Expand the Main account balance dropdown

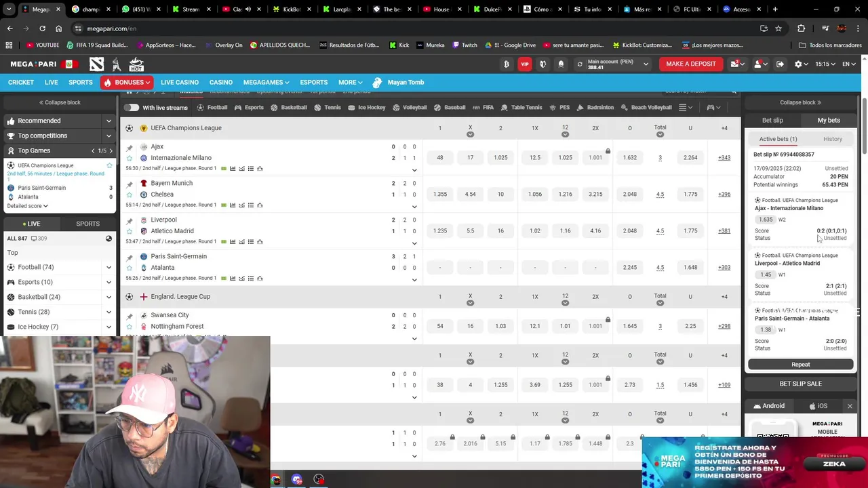(x=646, y=64)
